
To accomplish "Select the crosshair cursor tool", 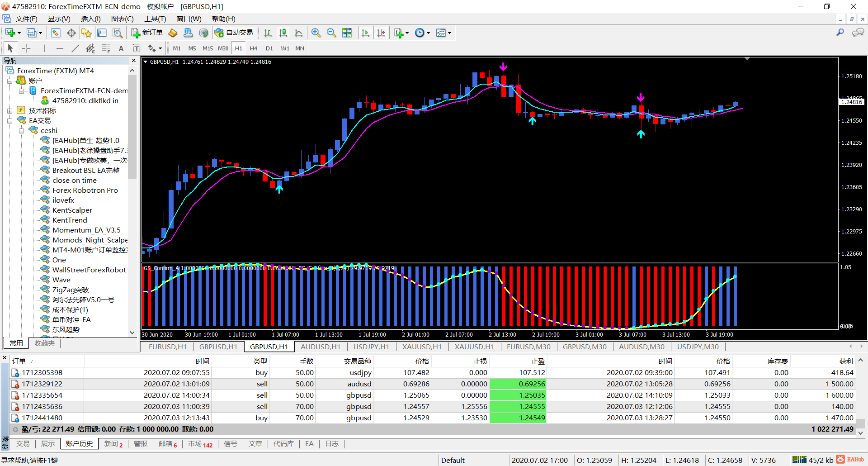I will tap(26, 48).
